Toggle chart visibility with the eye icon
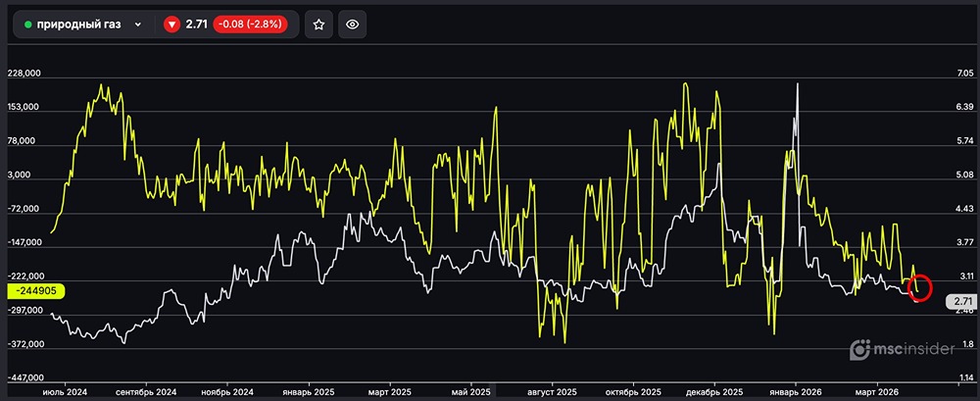Viewport: 980px width, 401px height. (x=353, y=25)
